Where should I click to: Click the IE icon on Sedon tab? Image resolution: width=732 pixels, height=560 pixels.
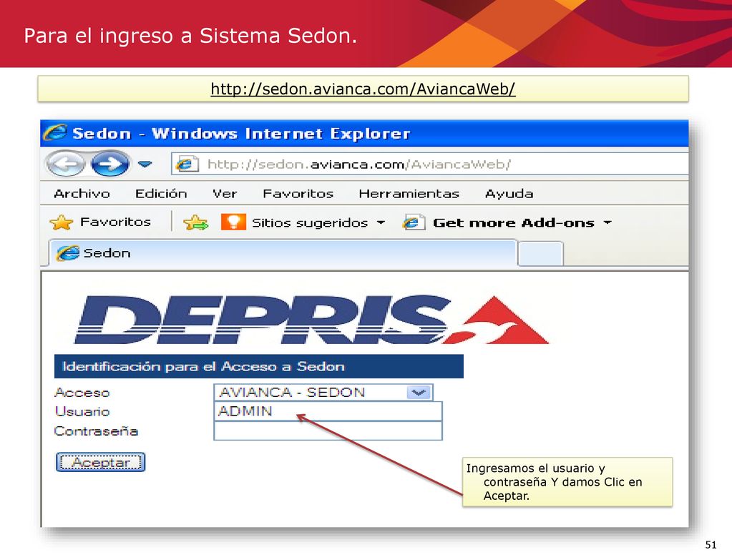68,253
